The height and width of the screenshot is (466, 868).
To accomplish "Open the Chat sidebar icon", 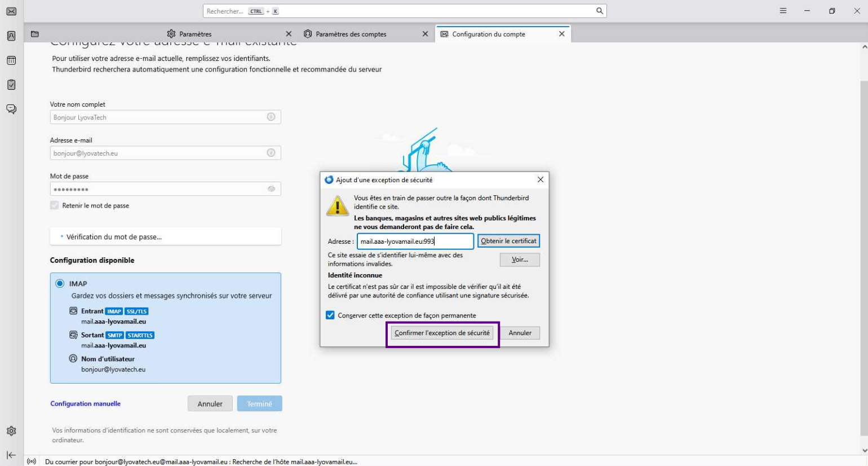I will (x=11, y=109).
